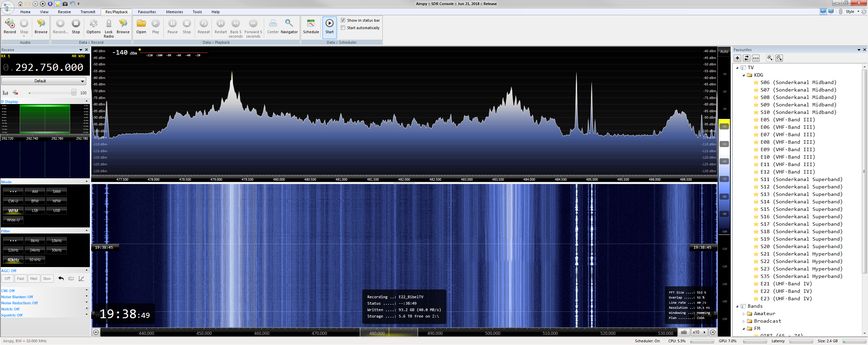Click the waterfall keyboard icon near x10
The image size is (868, 345).
pos(684,332)
